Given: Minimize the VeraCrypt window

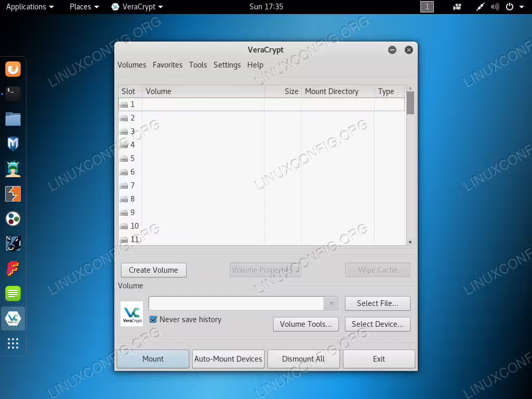Looking at the screenshot, I should coord(392,50).
